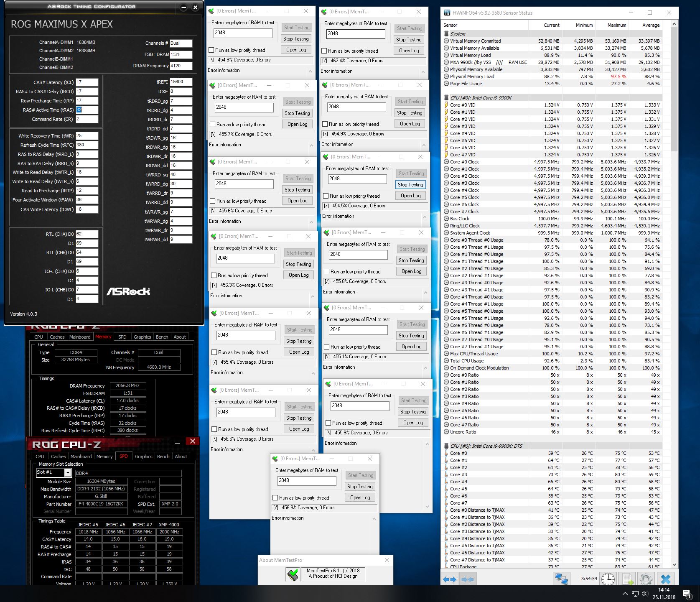This screenshot has width=700, height=602.
Task: Check low priority thread in 455.6% coverage window
Action: (213, 201)
